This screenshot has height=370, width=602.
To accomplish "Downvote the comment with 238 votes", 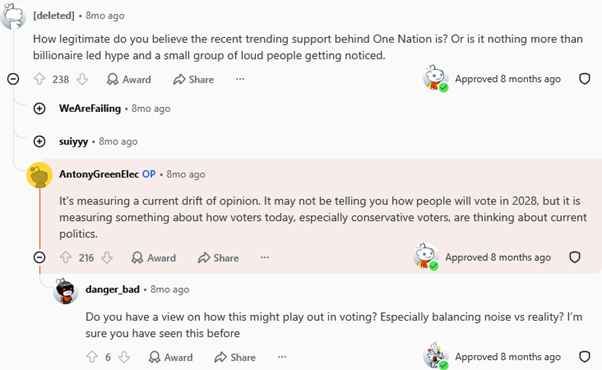I will coord(82,79).
